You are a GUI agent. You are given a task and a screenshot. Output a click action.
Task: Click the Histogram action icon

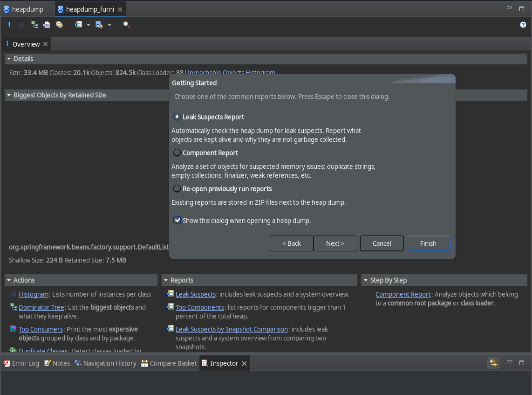[x=13, y=294]
